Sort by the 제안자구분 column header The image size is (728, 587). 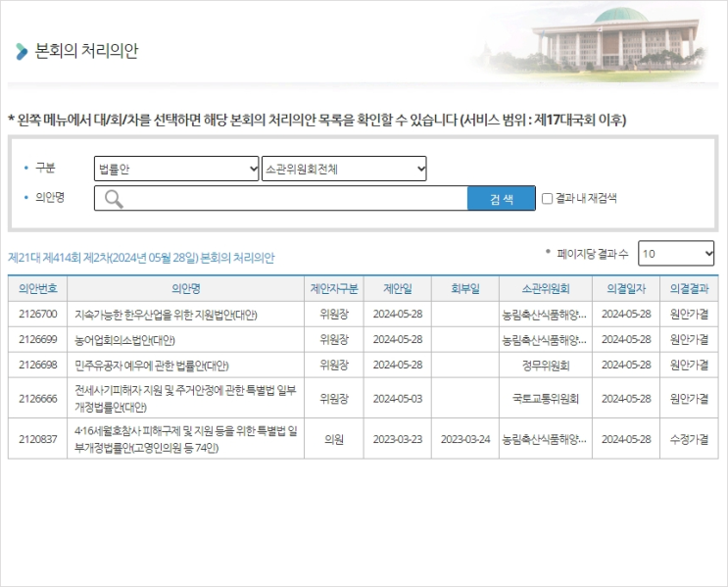tap(334, 289)
